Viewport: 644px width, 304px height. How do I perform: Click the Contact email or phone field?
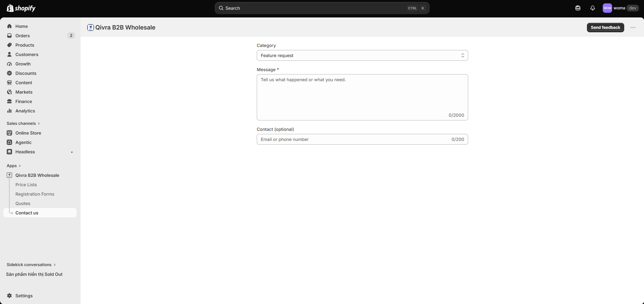(362, 139)
